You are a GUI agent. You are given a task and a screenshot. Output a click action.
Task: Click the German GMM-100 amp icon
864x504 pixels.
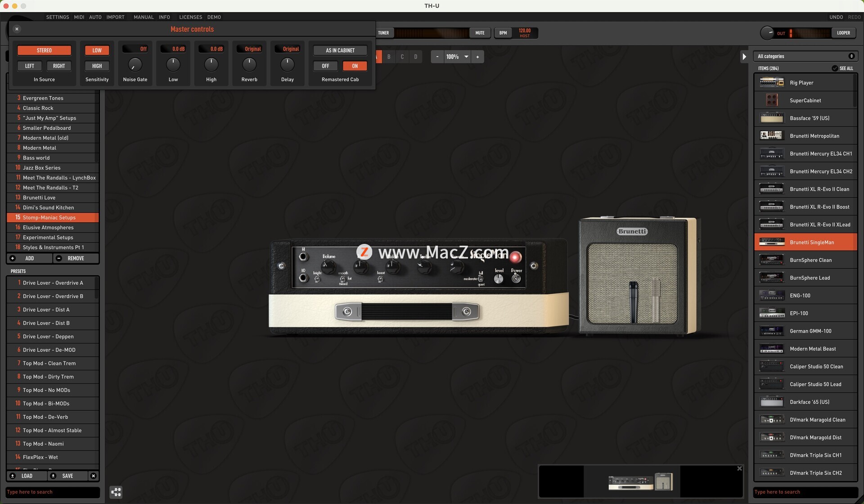pyautogui.click(x=772, y=331)
